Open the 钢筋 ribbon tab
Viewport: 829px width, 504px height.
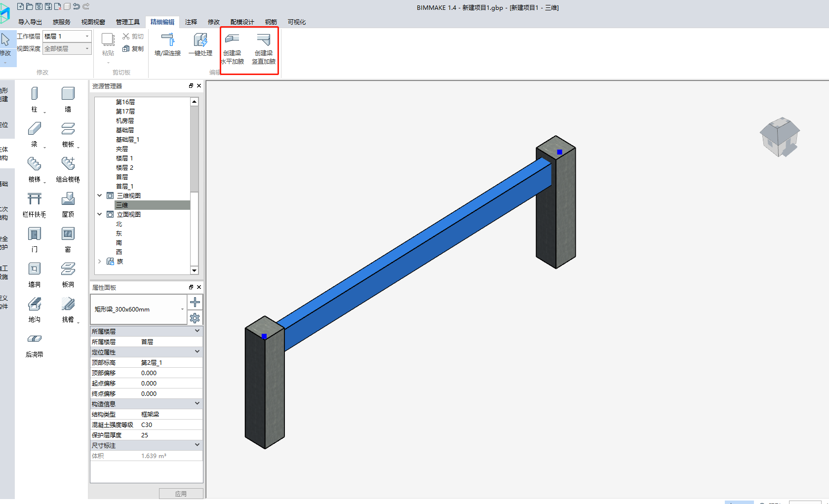pos(271,22)
